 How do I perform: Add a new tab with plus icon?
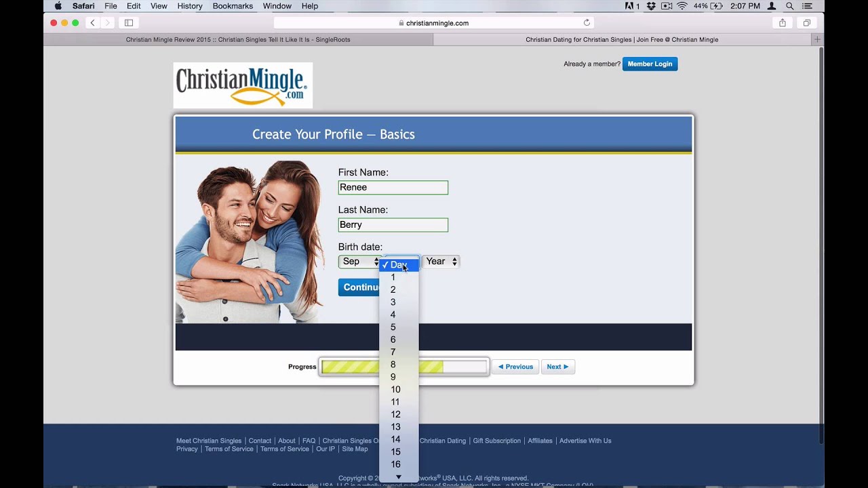click(x=817, y=39)
